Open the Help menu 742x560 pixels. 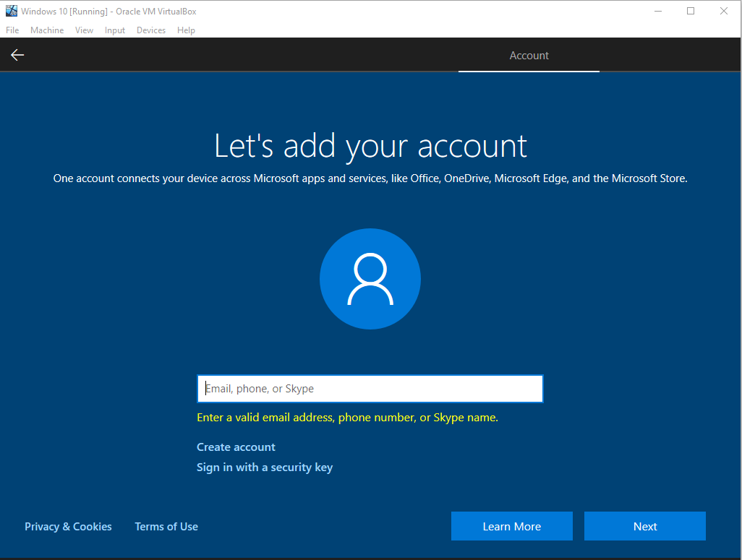[186, 30]
